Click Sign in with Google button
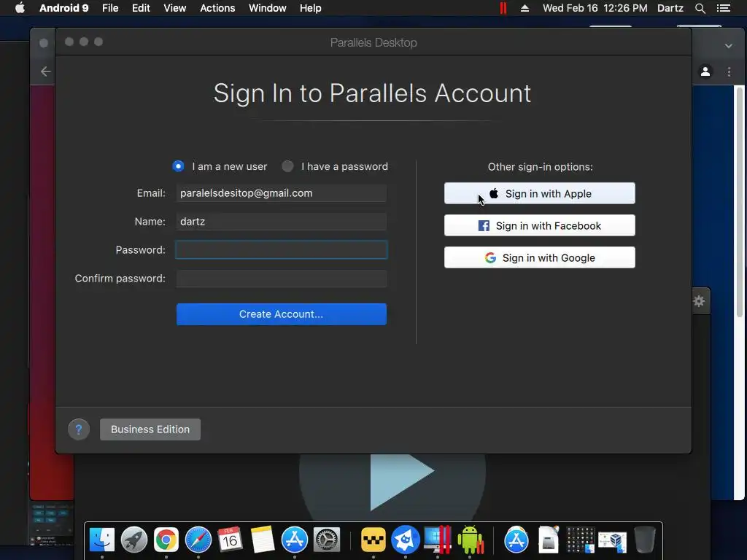The width and height of the screenshot is (747, 560). point(539,257)
